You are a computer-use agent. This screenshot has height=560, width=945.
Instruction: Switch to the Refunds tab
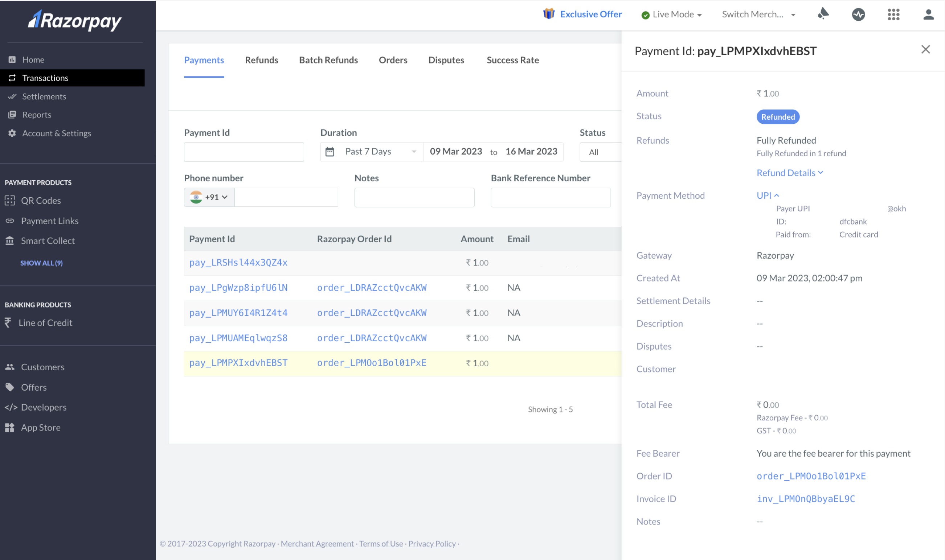(261, 60)
